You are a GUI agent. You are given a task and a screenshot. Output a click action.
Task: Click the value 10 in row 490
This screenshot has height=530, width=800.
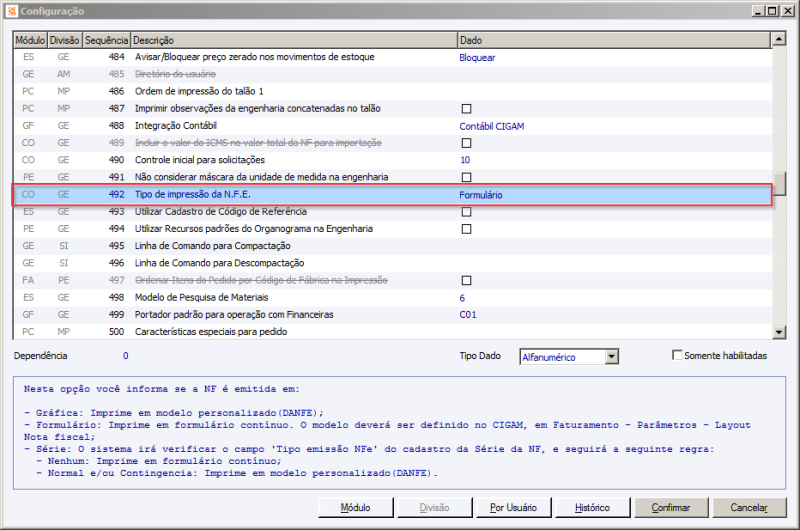pyautogui.click(x=465, y=160)
